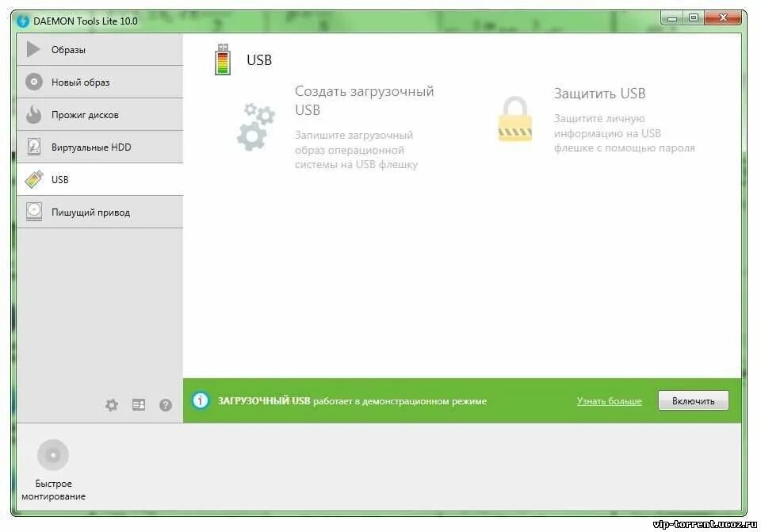
Task: Click the Включить button
Action: point(693,401)
